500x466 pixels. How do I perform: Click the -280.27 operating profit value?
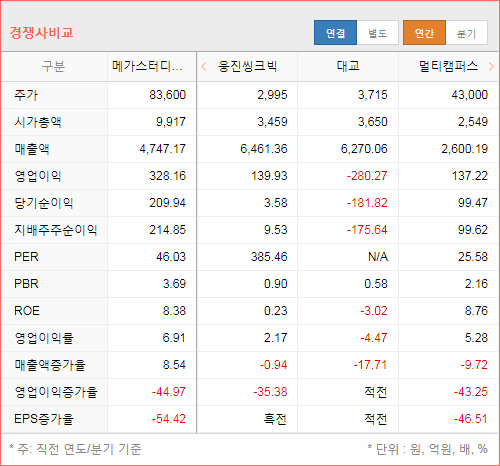[367, 176]
